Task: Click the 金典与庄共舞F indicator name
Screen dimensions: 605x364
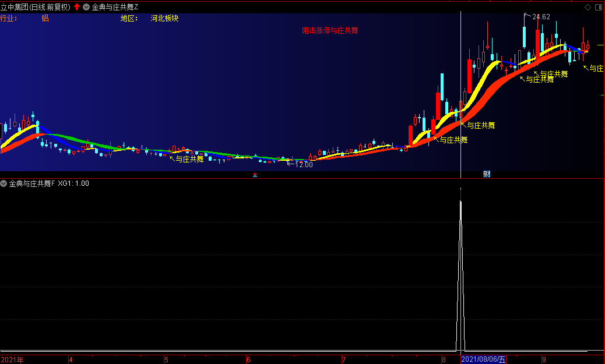Action: pyautogui.click(x=32, y=183)
